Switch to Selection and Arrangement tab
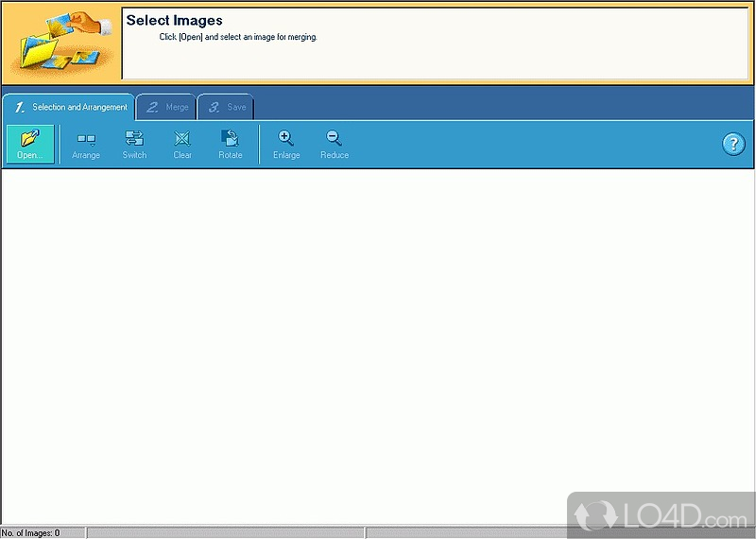The image size is (756, 539). 69,107
